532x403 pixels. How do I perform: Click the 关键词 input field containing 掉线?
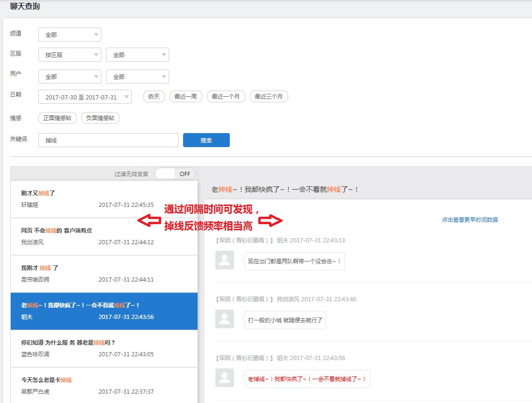pyautogui.click(x=108, y=140)
